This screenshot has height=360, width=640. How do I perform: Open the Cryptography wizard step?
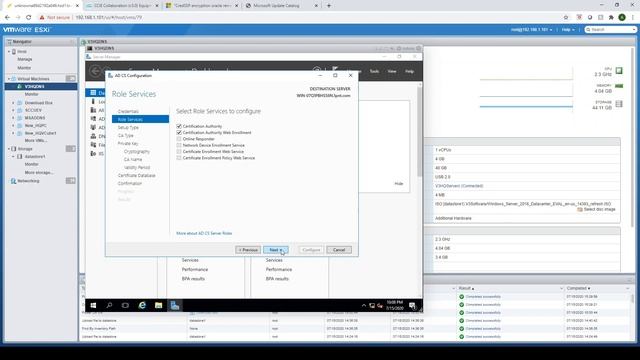click(137, 151)
